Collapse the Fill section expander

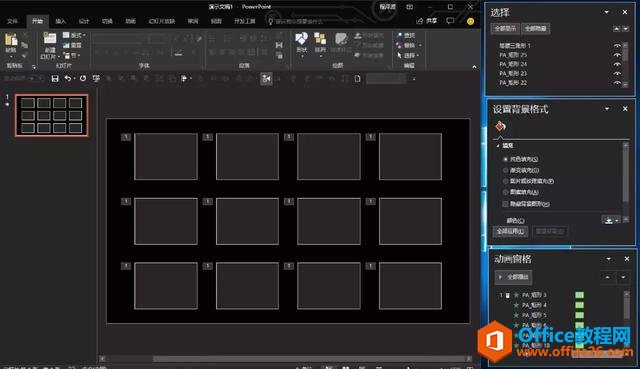coord(498,146)
